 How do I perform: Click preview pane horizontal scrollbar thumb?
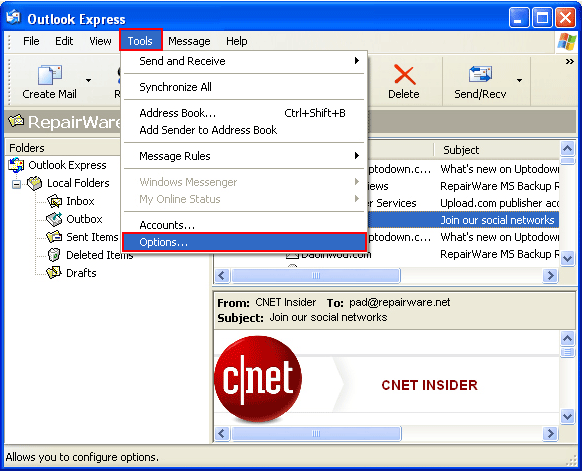(316, 434)
